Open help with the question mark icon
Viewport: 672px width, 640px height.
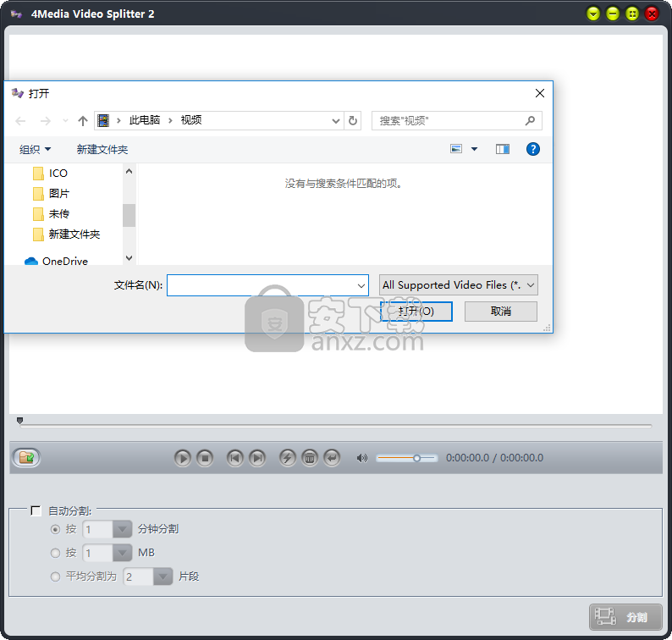pos(532,149)
